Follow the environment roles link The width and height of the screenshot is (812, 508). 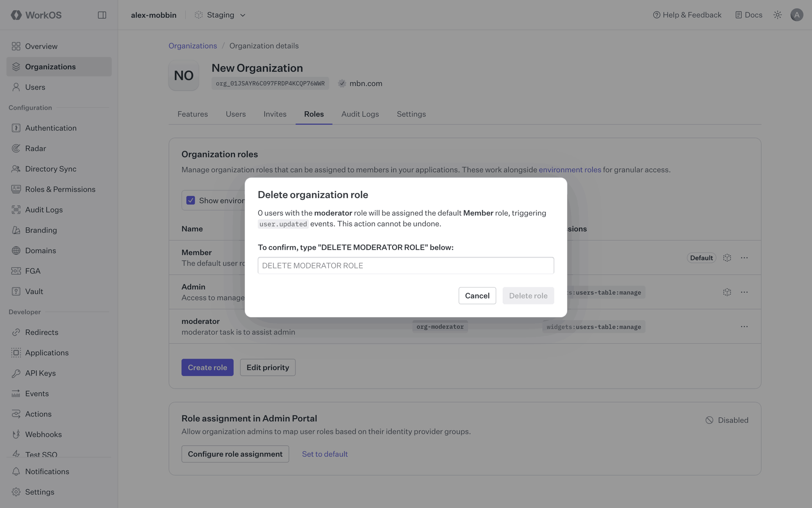(570, 170)
